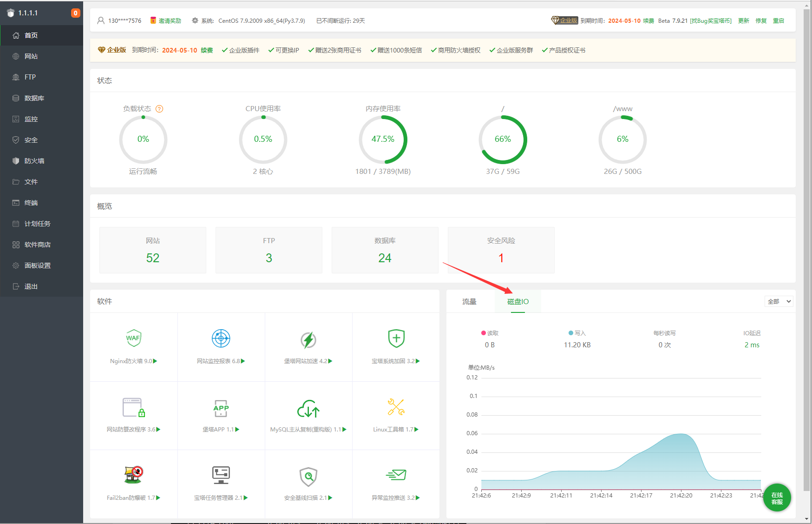
Task: Click the system gear icon beside 系统
Action: pyautogui.click(x=195, y=20)
